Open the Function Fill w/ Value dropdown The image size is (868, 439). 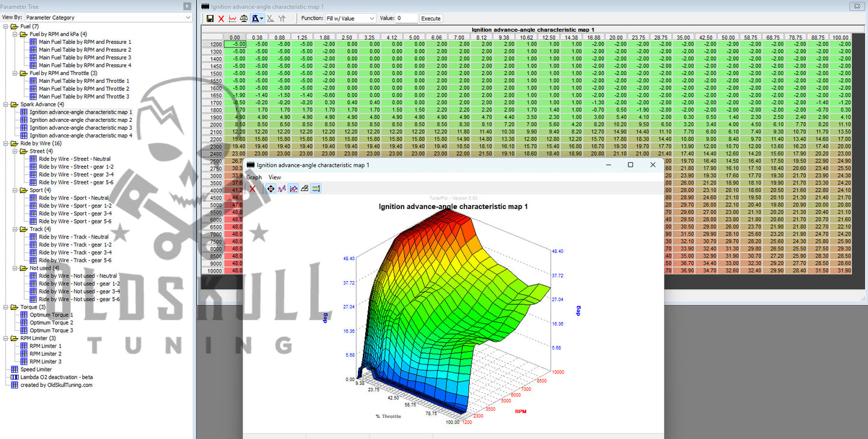[350, 19]
